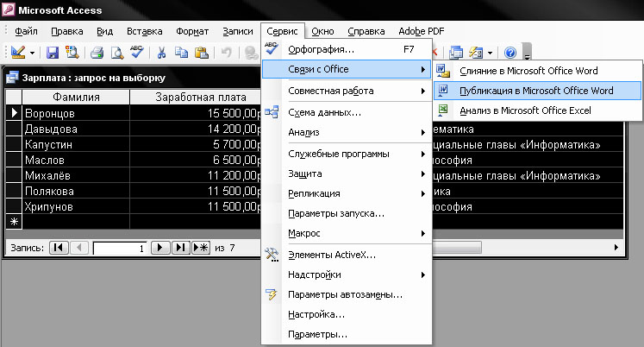
Task: Choose Элементы ActiveX... menu entry
Action: click(x=347, y=255)
